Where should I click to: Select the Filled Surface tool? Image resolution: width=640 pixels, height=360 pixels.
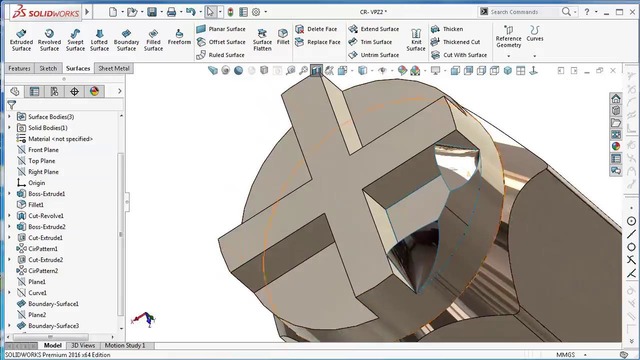pyautogui.click(x=153, y=40)
